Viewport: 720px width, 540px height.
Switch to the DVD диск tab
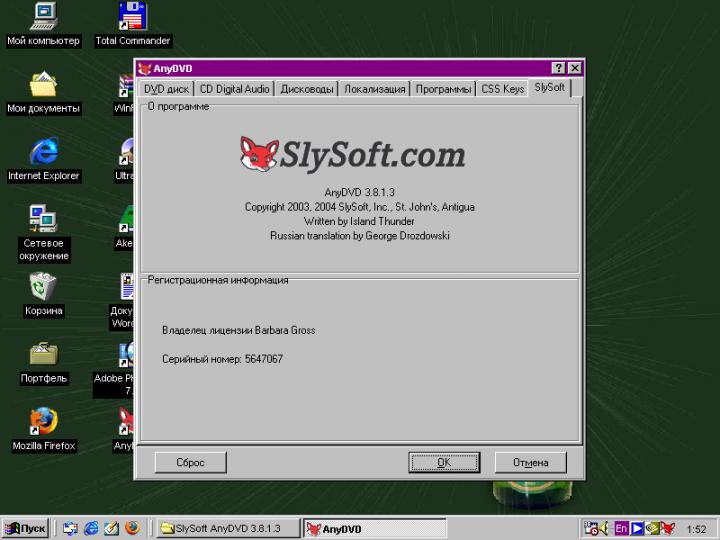[x=166, y=89]
